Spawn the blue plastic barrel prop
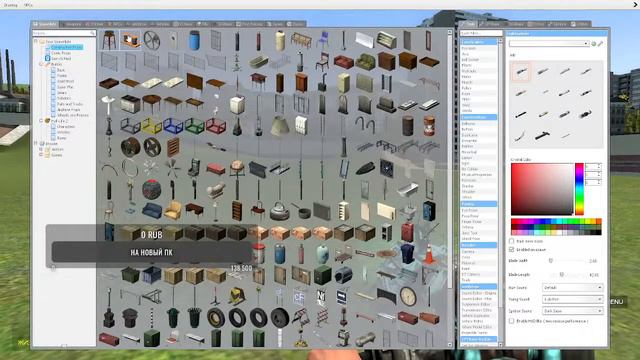 [194, 41]
